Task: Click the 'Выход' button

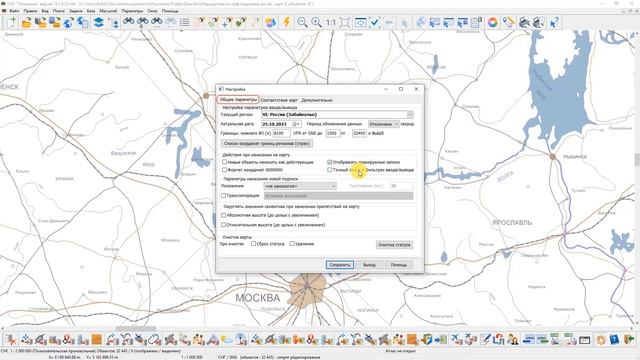Action: 369,265
